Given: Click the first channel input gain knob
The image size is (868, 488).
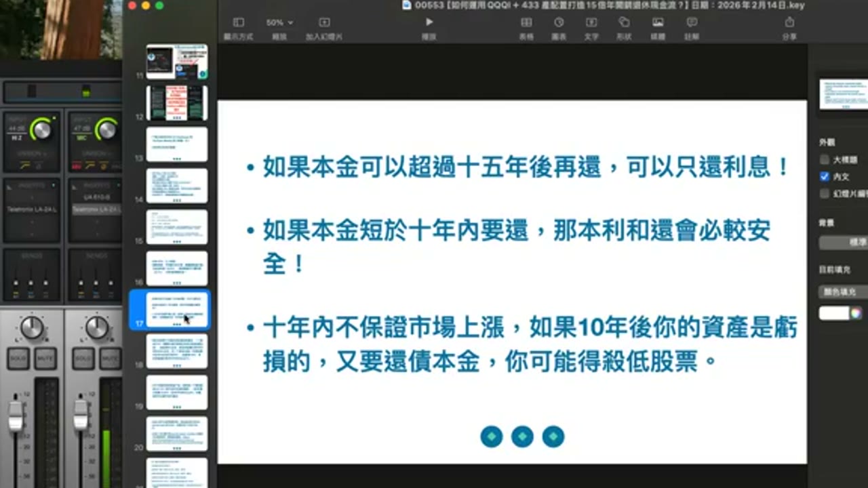Looking at the screenshot, I should pos(41,129).
